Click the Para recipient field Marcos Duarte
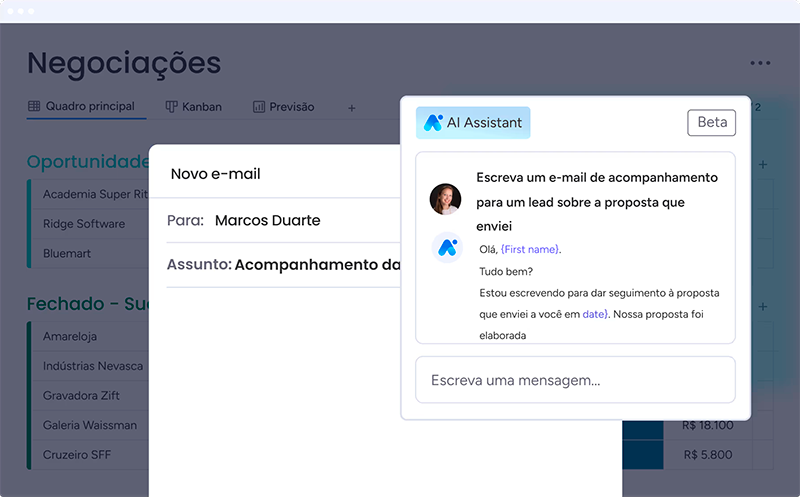800x497 pixels. (267, 220)
